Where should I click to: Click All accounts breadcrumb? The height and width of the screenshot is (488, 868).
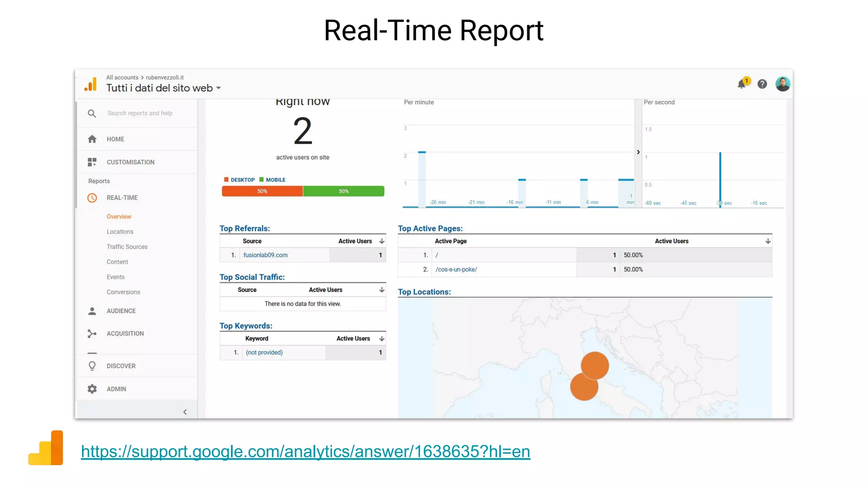pos(122,78)
